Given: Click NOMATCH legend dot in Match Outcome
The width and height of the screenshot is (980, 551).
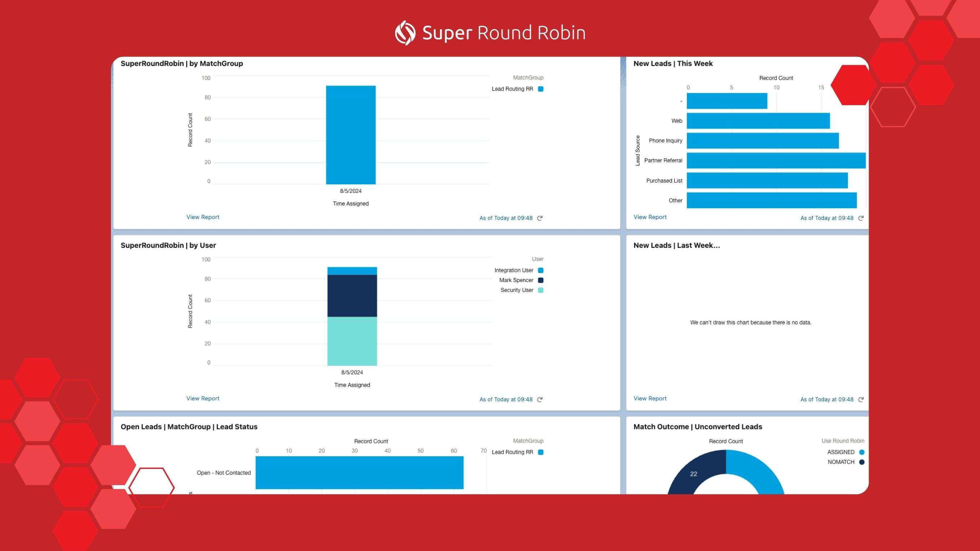Looking at the screenshot, I should 862,462.
